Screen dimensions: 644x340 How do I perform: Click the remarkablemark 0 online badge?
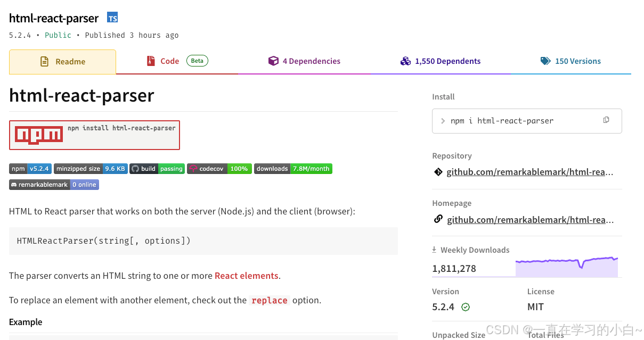click(54, 185)
